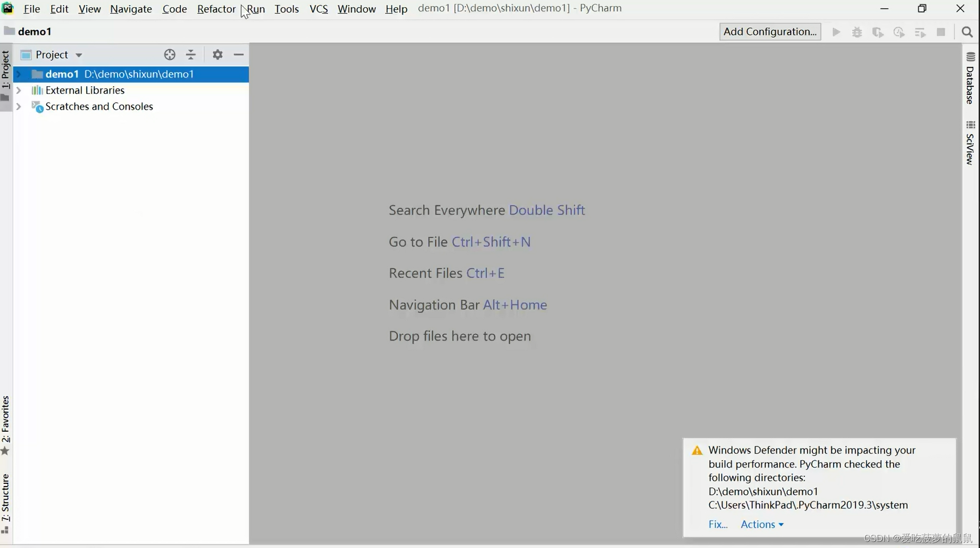Click the Run configuration play icon
Screen dimensions: 980x548
coord(836,32)
